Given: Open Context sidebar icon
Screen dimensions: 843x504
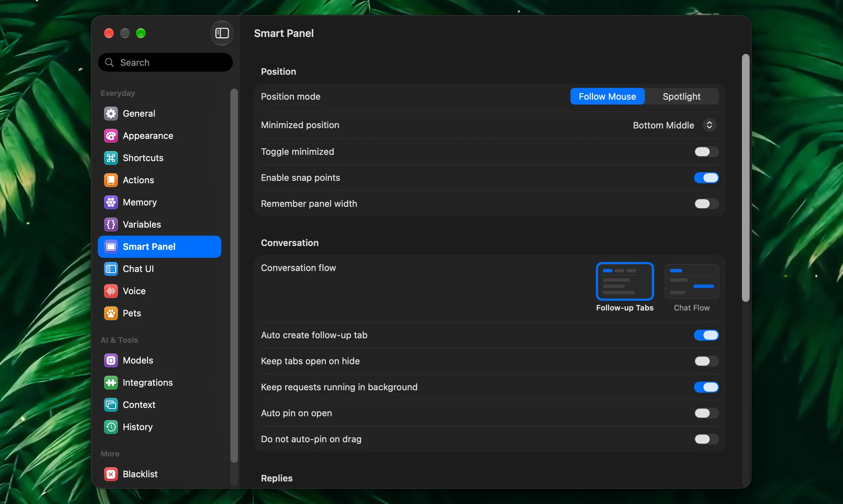Looking at the screenshot, I should (111, 405).
